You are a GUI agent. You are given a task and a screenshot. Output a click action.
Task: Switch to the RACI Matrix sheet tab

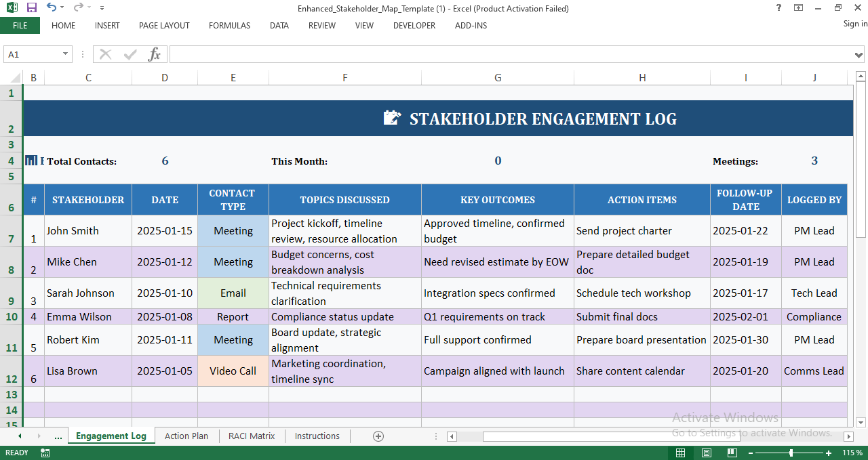point(252,436)
